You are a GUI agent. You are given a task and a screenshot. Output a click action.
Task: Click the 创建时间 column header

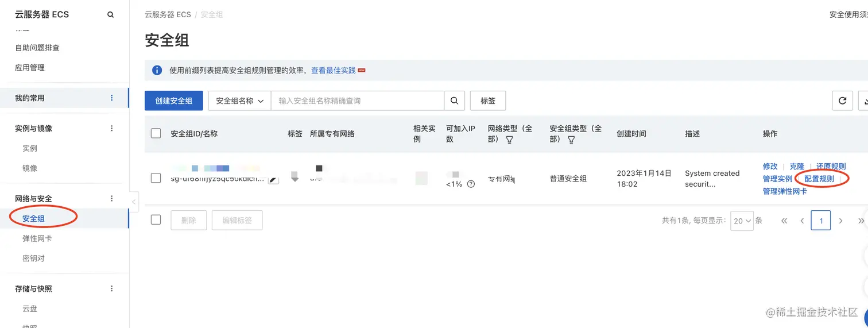631,134
